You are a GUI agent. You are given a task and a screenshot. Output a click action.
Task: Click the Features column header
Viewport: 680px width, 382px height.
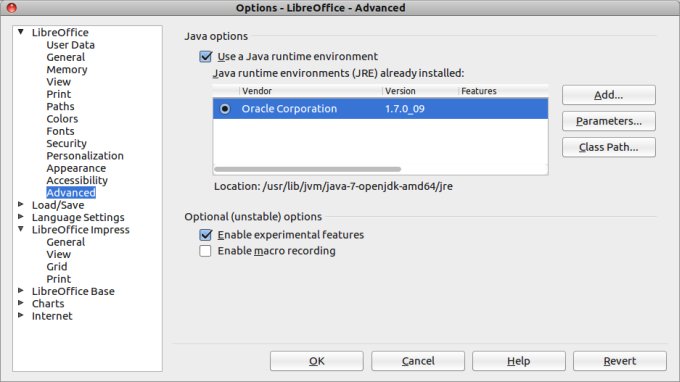(x=503, y=91)
